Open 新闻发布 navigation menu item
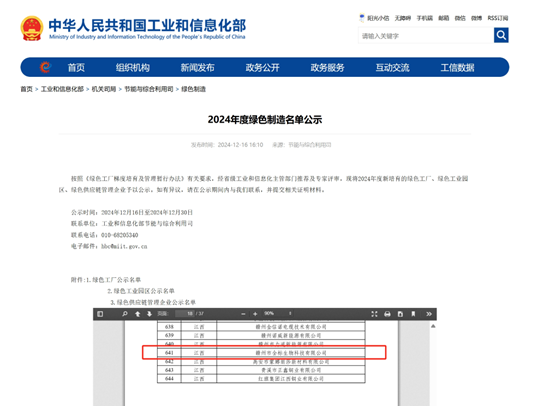The height and width of the screenshot is (406, 538). (x=198, y=68)
